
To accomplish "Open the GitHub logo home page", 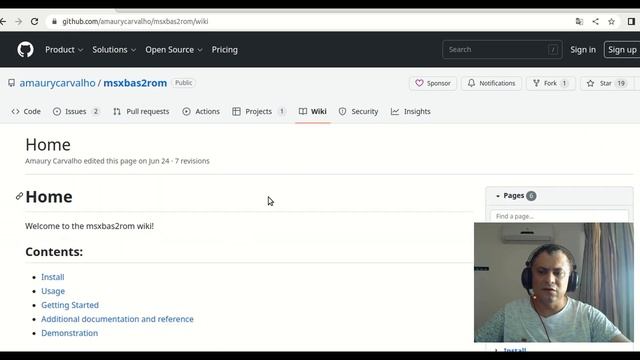I will [25, 50].
